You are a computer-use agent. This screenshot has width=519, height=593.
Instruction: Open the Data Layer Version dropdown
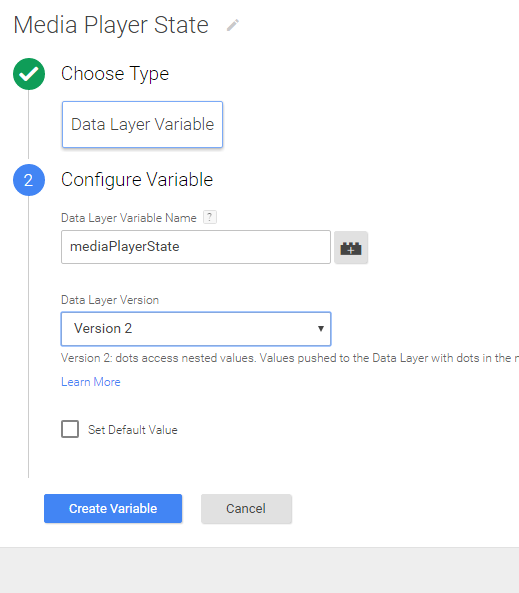[x=196, y=329]
